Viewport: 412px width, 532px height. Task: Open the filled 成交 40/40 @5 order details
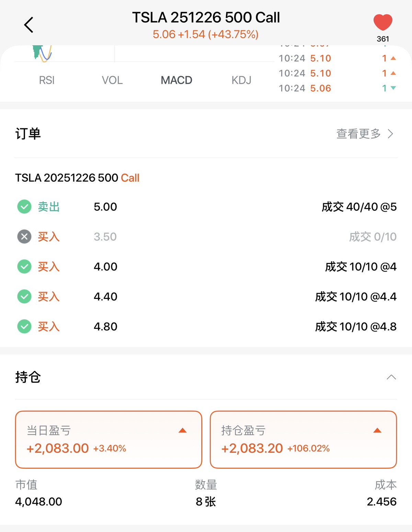pyautogui.click(x=359, y=207)
